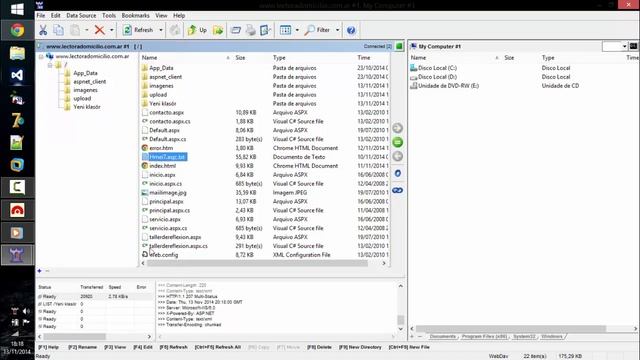Open the Bookmarks menu

pyautogui.click(x=136, y=16)
